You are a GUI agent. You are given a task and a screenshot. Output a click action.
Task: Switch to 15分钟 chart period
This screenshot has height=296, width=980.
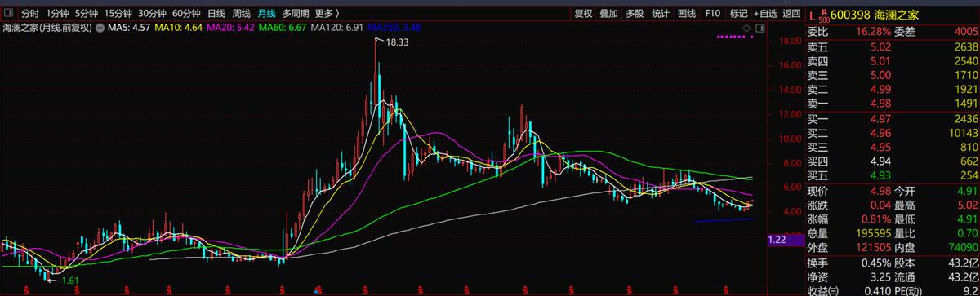tap(118, 13)
